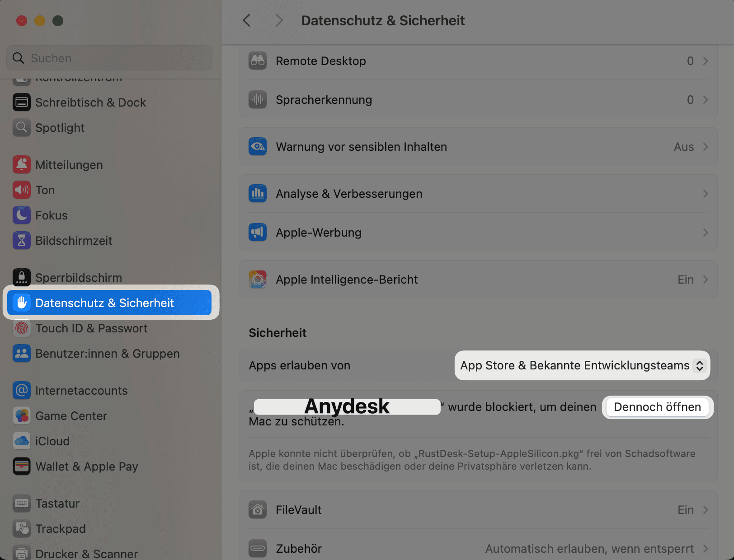Click the Fokus moon icon

pos(22,215)
